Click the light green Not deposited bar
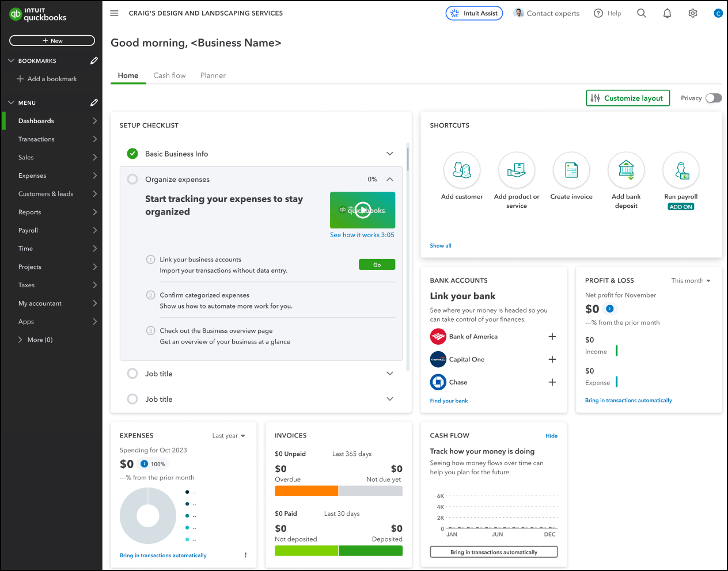 tap(306, 551)
